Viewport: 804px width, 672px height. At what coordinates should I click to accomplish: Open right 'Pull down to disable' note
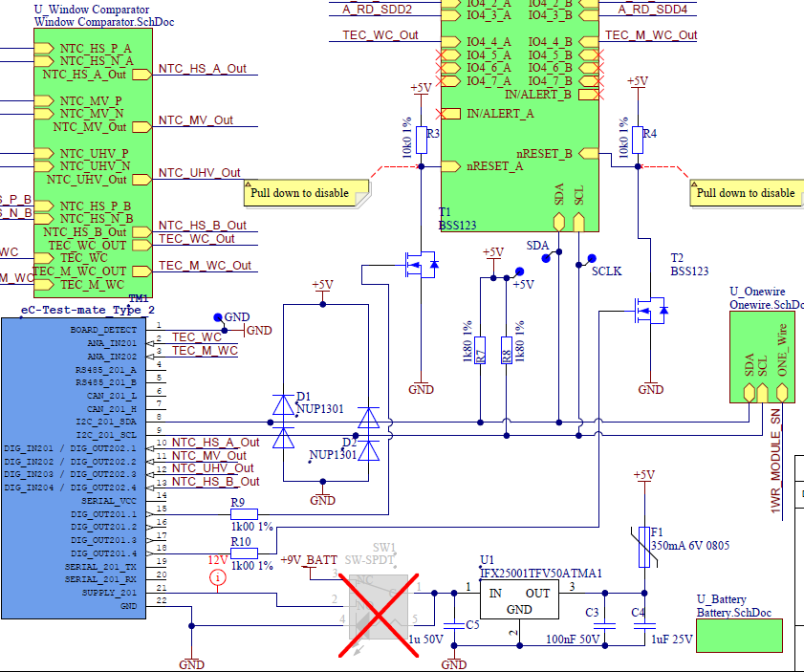tap(747, 194)
